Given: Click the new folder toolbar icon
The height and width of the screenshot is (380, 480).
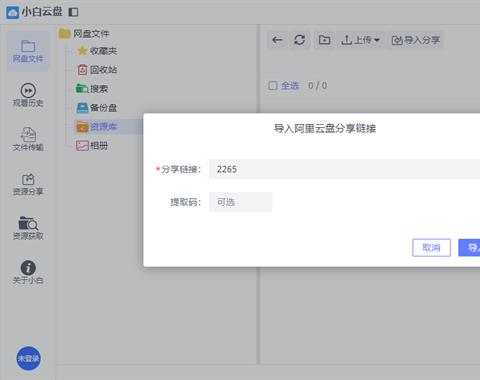Looking at the screenshot, I should pos(324,40).
